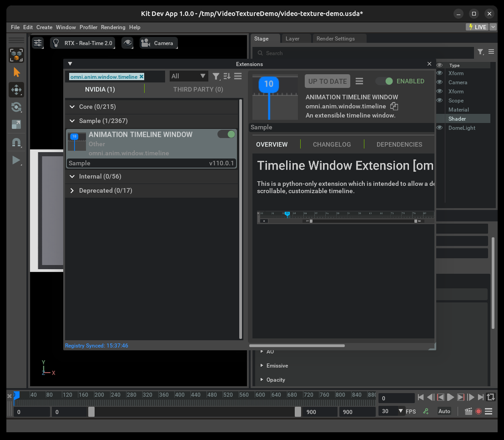Screen dimensions: 504x440
Task: Jump to the timeline start
Action: point(421,397)
